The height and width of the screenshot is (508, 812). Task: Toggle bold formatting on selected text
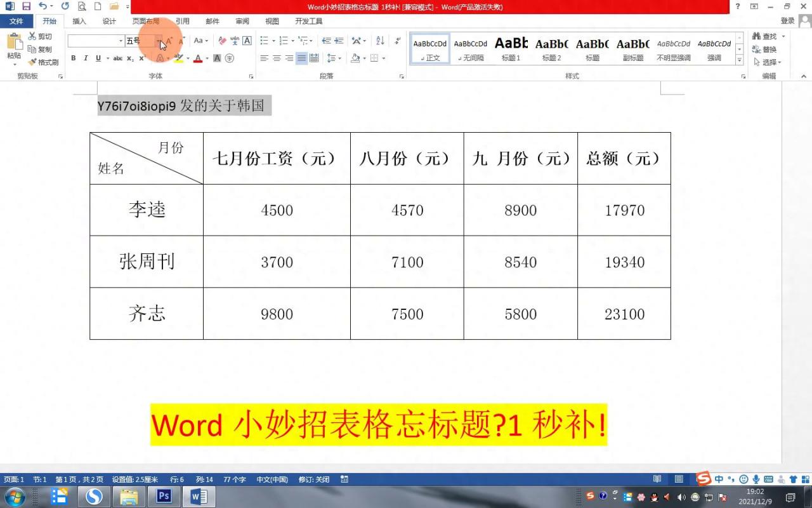[74, 58]
